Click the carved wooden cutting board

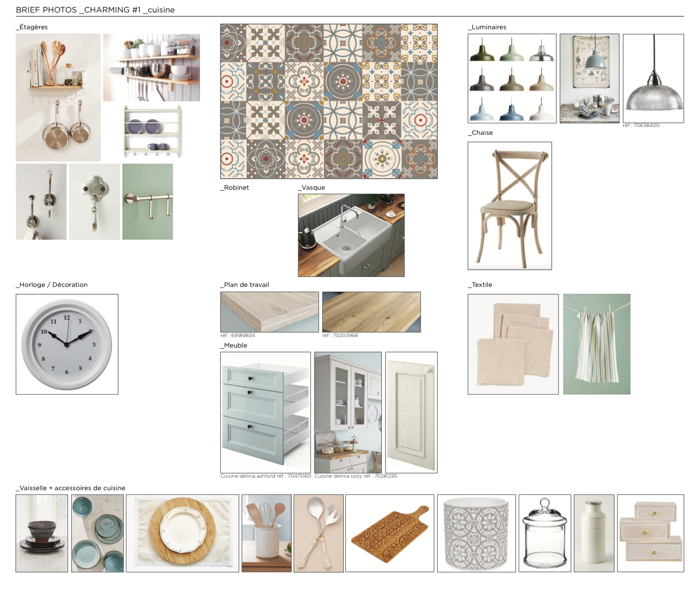click(x=390, y=533)
